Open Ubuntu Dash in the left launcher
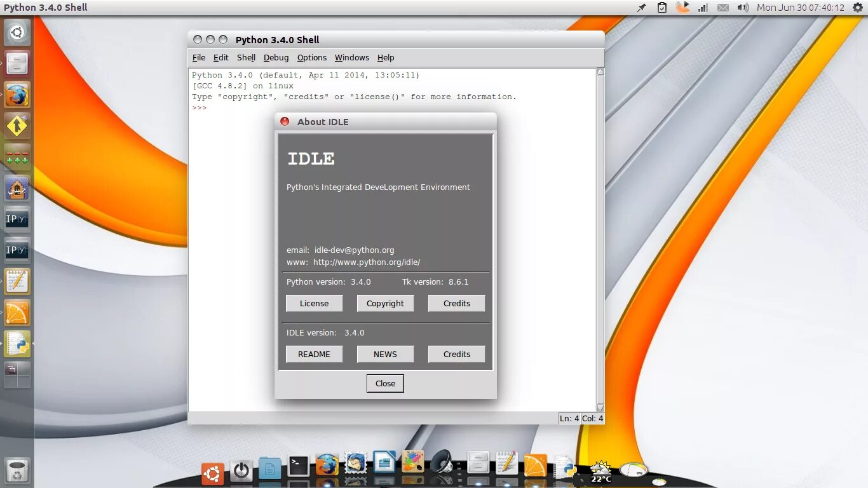 [17, 32]
